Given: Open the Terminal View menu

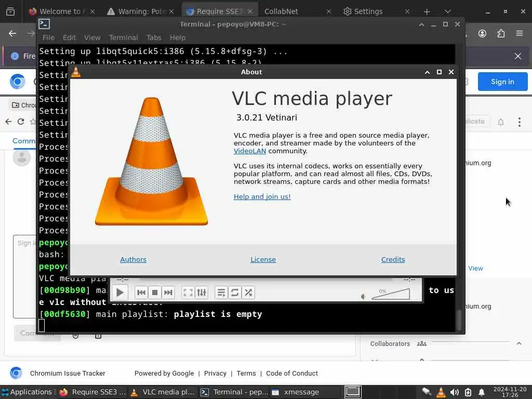Looking at the screenshot, I should (92, 37).
